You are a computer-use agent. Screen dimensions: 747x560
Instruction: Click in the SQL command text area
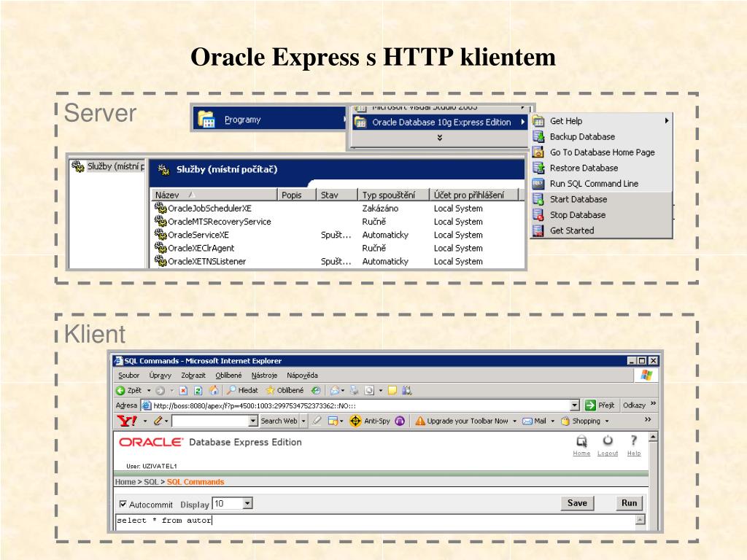coord(376,521)
